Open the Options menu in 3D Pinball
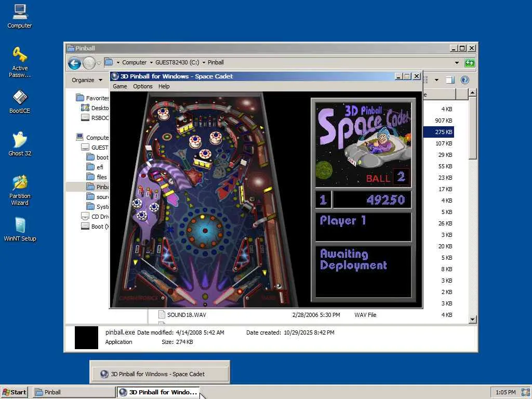The height and width of the screenshot is (399, 532). (x=143, y=86)
